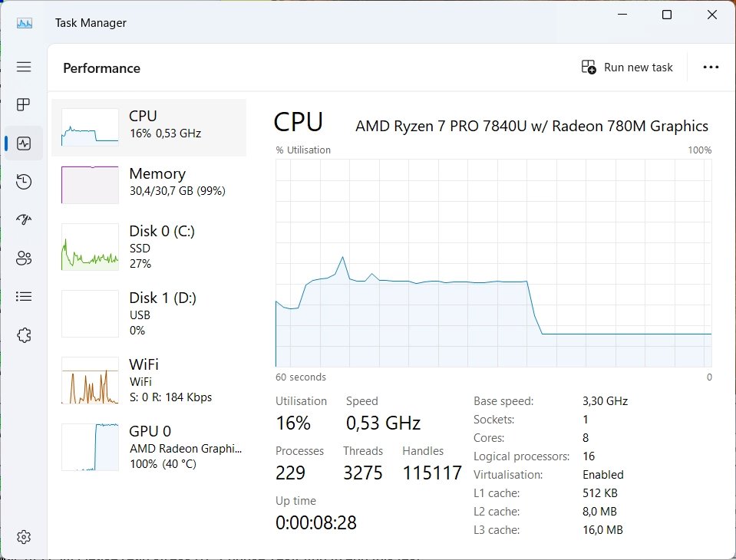
Task: Show Disk 1 (D:) USB performance
Action: click(149, 314)
